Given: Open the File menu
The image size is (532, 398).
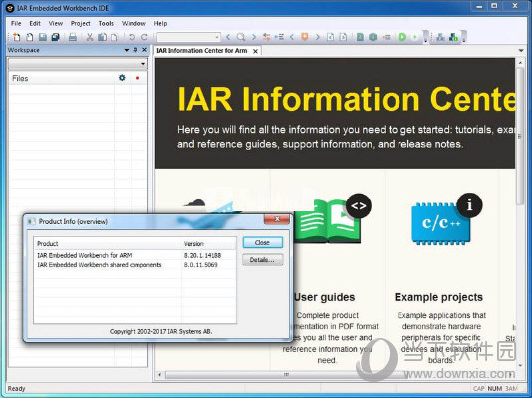Looking at the screenshot, I should click(x=16, y=23).
